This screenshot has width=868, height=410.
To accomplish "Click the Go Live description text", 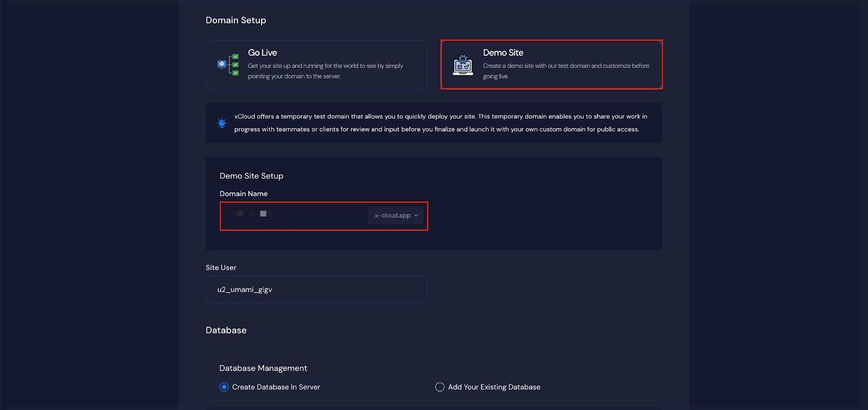I will pyautogui.click(x=325, y=71).
